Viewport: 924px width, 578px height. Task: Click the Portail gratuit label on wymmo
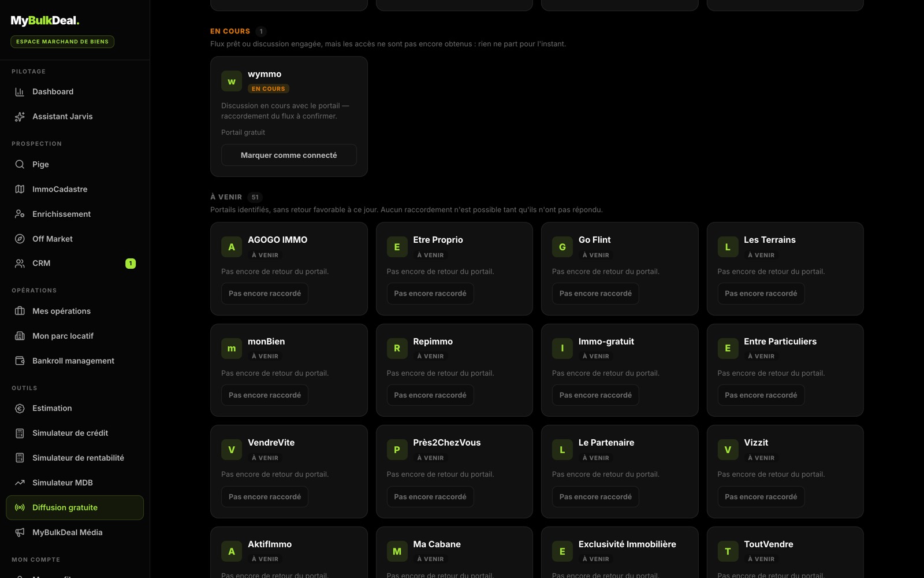[x=243, y=132]
